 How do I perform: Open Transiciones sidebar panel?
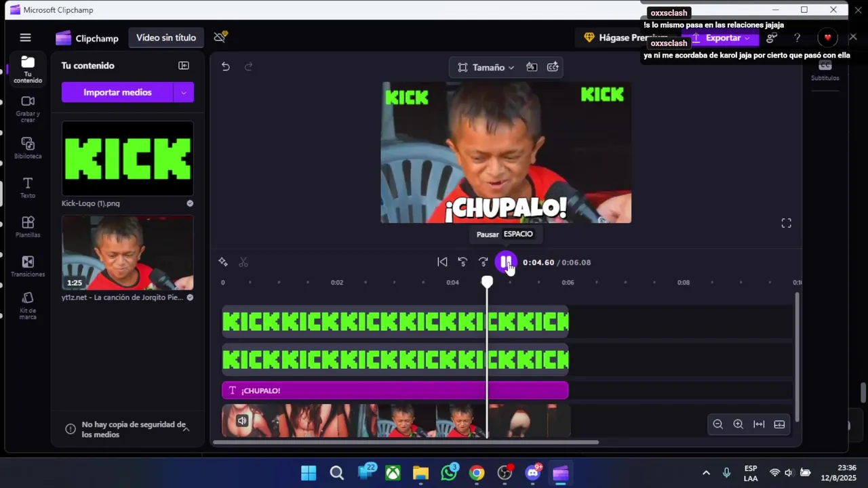pyautogui.click(x=28, y=266)
